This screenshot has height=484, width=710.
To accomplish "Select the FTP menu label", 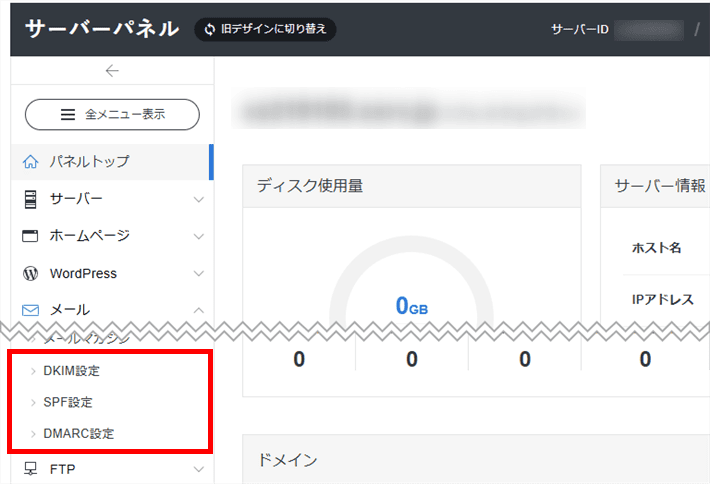I will tap(62, 469).
